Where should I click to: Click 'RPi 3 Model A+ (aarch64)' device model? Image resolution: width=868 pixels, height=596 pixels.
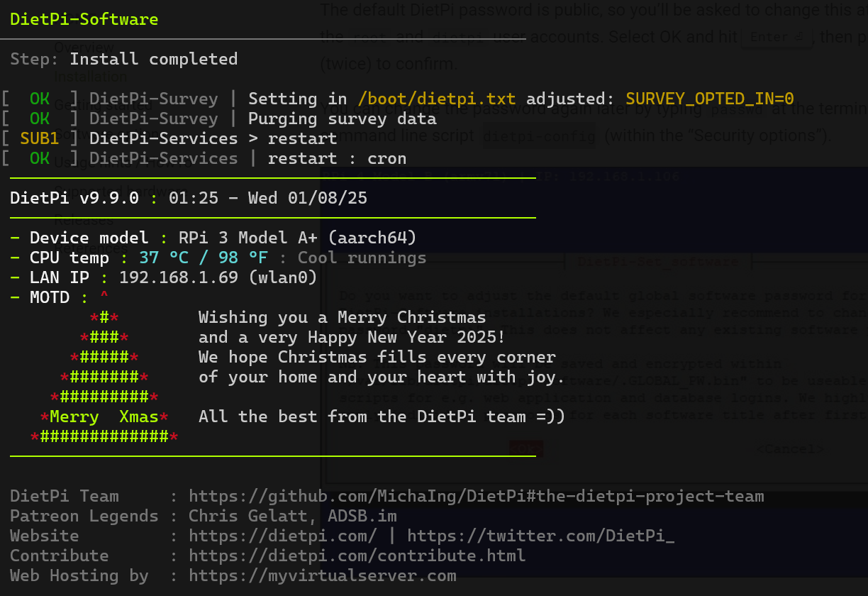point(298,238)
